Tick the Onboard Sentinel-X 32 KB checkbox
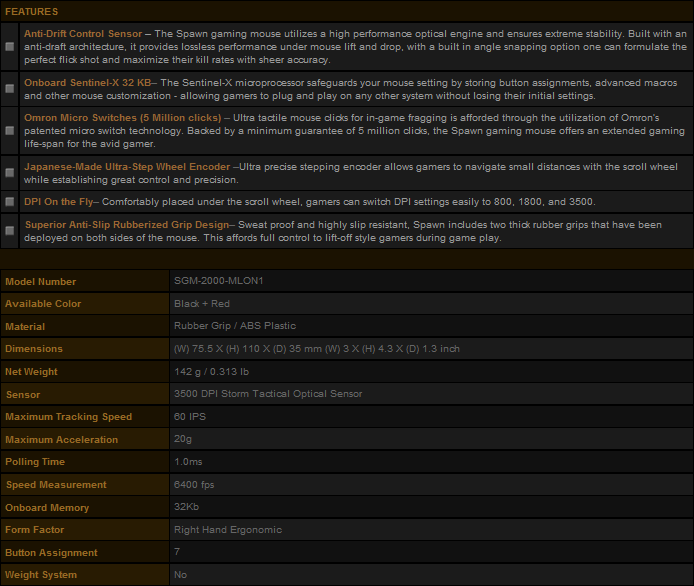This screenshot has width=694, height=586. 10,89
